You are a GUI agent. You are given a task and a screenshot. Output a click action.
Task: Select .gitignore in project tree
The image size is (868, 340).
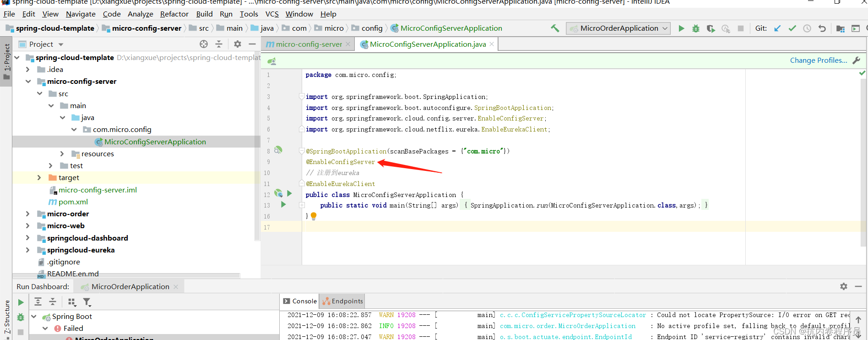point(64,262)
